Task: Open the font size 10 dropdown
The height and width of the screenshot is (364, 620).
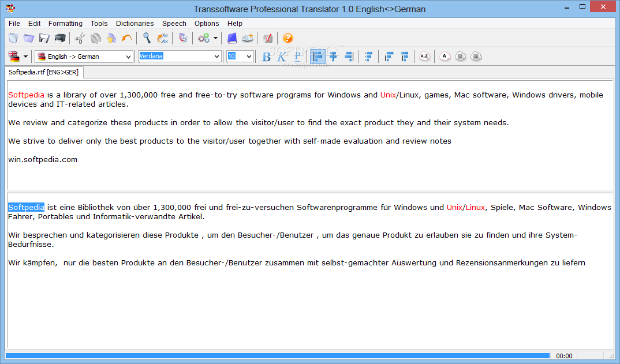Action: point(249,57)
